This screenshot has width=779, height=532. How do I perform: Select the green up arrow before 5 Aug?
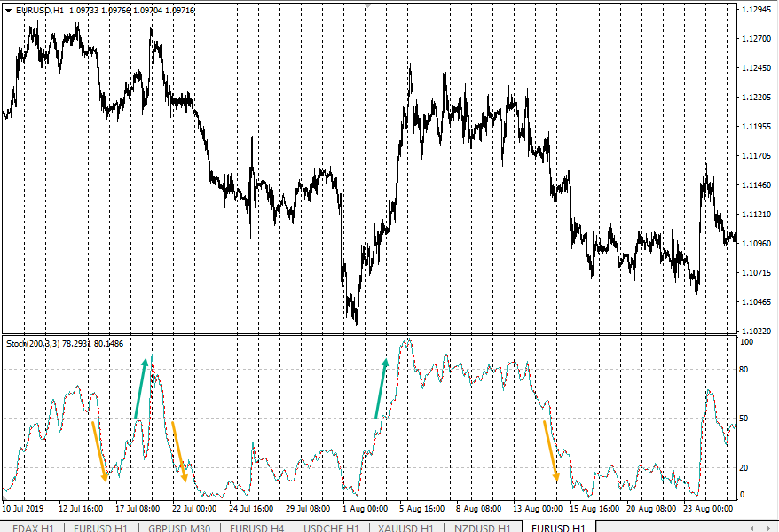pyautogui.click(x=382, y=387)
